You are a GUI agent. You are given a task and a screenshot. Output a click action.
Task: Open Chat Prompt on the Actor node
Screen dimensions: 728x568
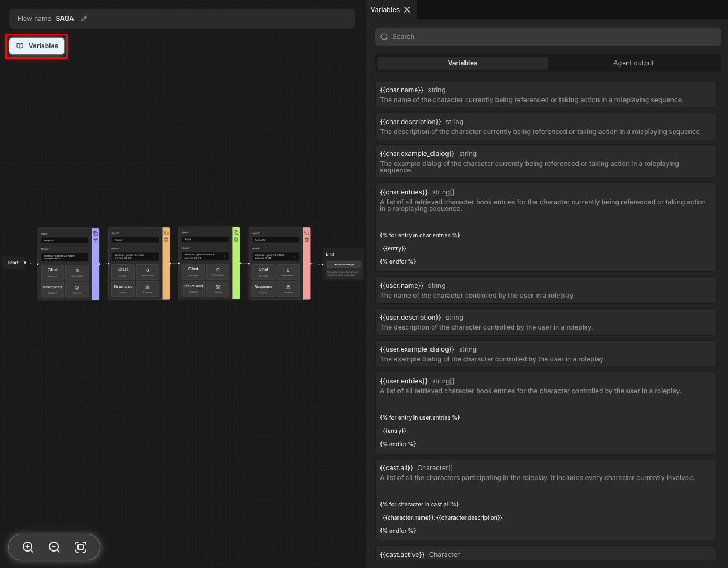tap(193, 271)
